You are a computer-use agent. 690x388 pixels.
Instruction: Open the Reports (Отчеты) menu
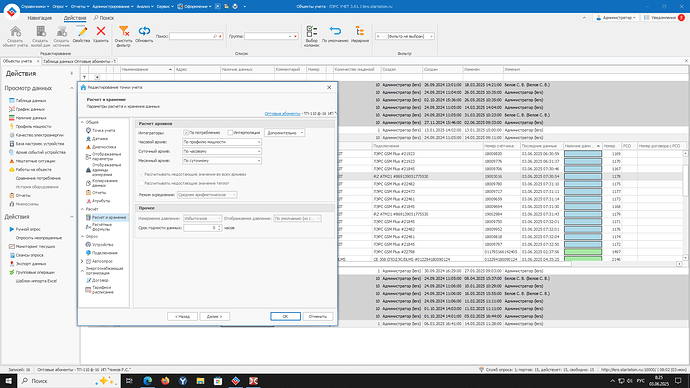(80, 7)
